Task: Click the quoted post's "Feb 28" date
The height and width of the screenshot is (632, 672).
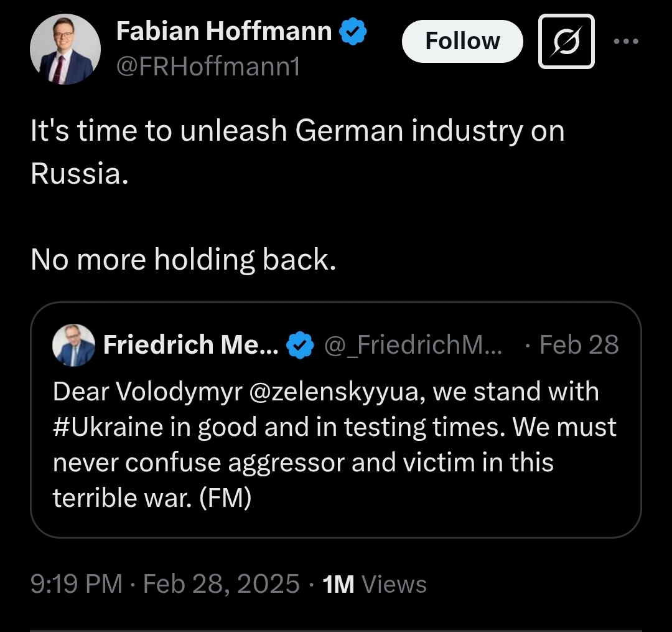Action: click(x=579, y=345)
